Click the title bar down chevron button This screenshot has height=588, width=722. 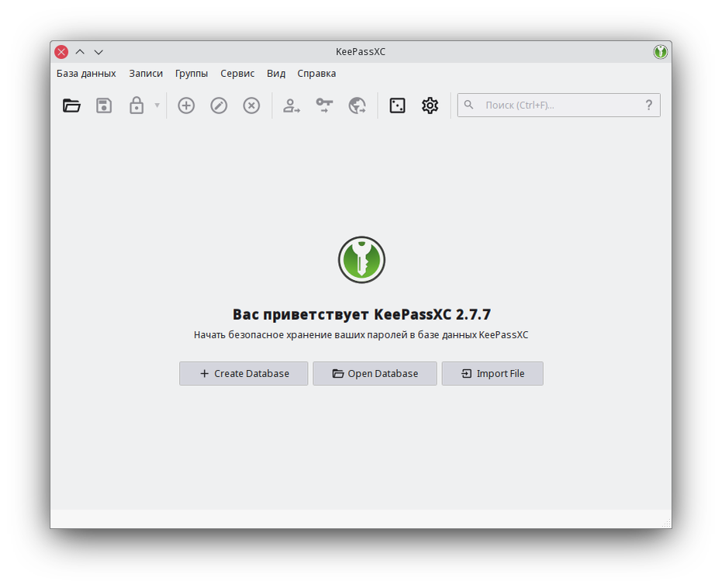pos(98,51)
